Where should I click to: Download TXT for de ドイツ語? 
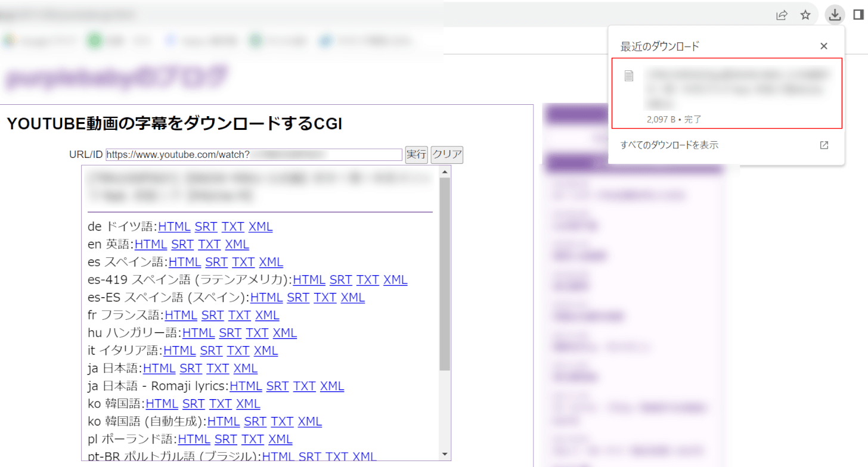click(x=233, y=227)
